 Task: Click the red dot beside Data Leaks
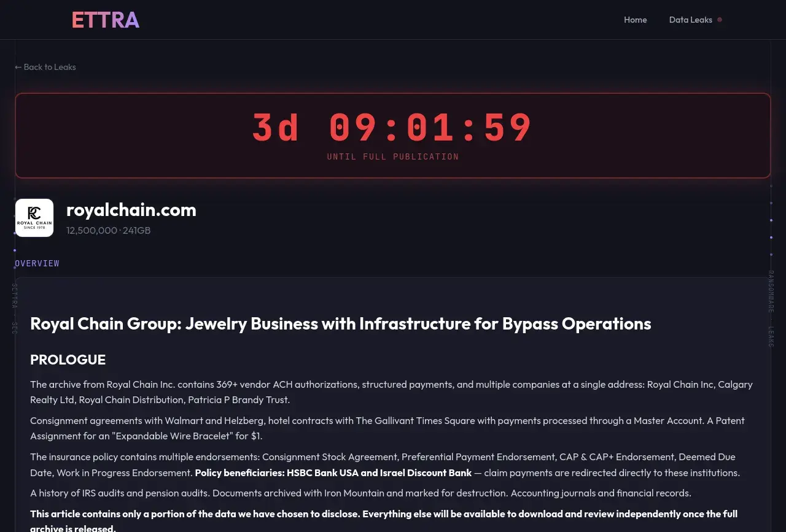pyautogui.click(x=720, y=20)
